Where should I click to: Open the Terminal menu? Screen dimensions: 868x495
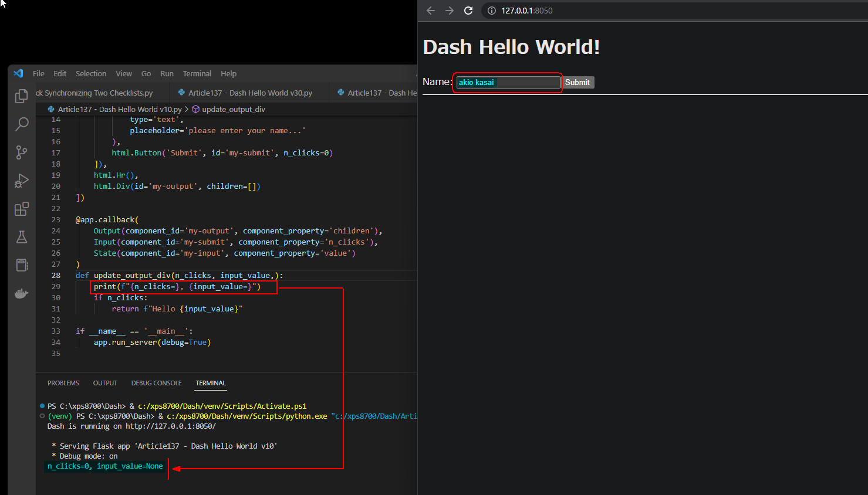point(197,73)
